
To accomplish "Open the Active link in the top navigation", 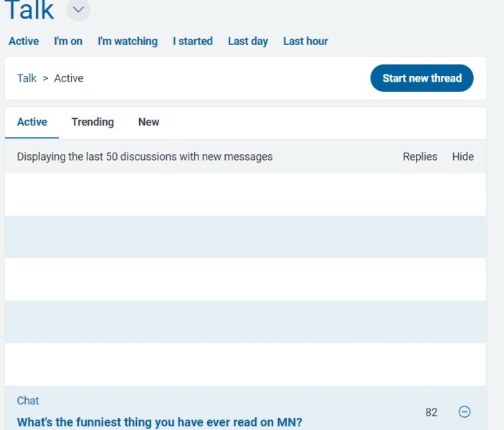I will point(24,42).
